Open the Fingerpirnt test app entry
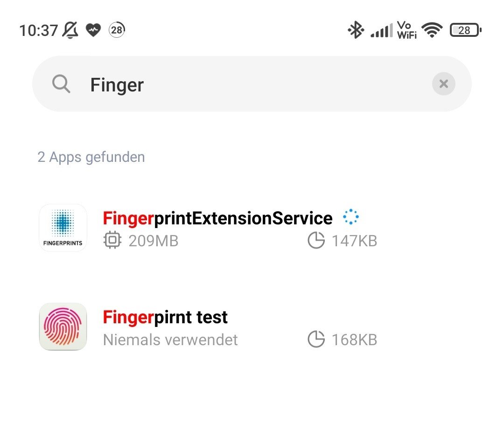Viewport: 504px width, 424px height. tap(252, 327)
